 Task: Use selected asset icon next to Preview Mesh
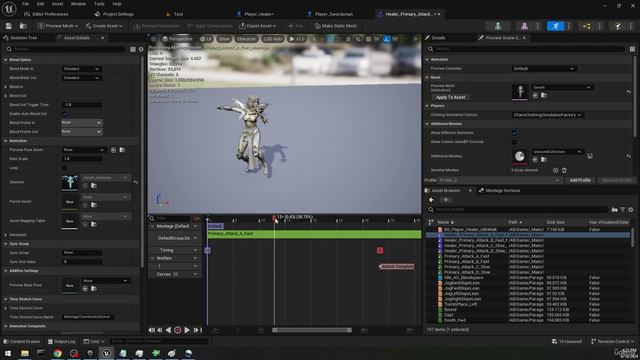pos(535,95)
